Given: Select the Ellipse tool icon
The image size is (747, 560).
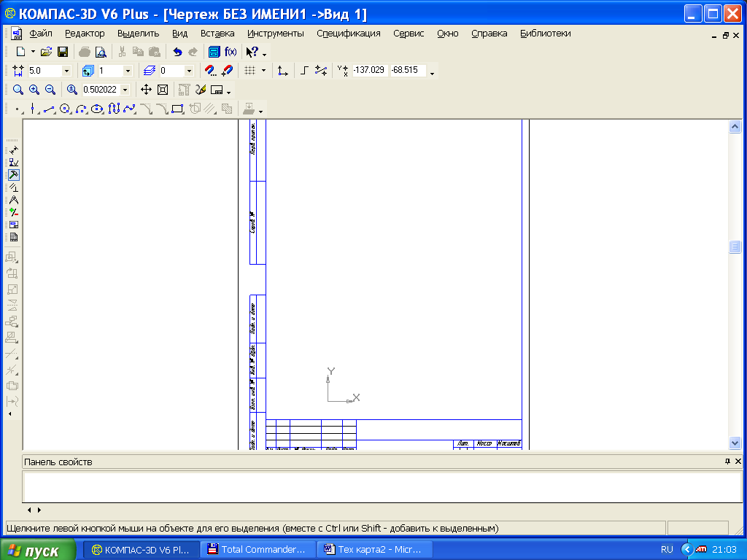Looking at the screenshot, I should [x=97, y=109].
